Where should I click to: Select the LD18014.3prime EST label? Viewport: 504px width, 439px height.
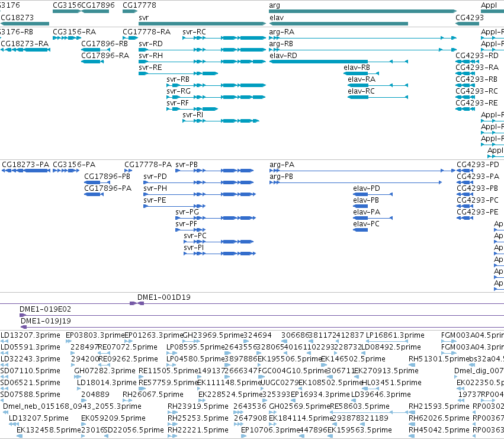pyautogui.click(x=107, y=383)
